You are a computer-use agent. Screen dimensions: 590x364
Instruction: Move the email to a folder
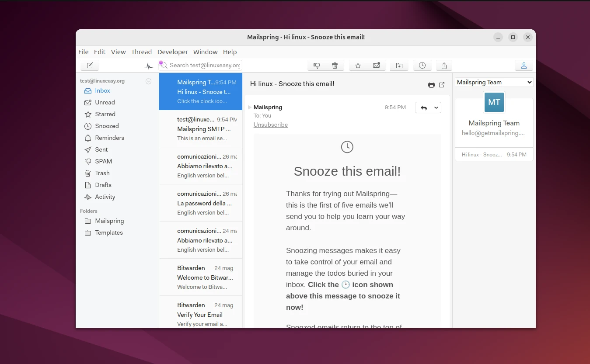point(399,65)
